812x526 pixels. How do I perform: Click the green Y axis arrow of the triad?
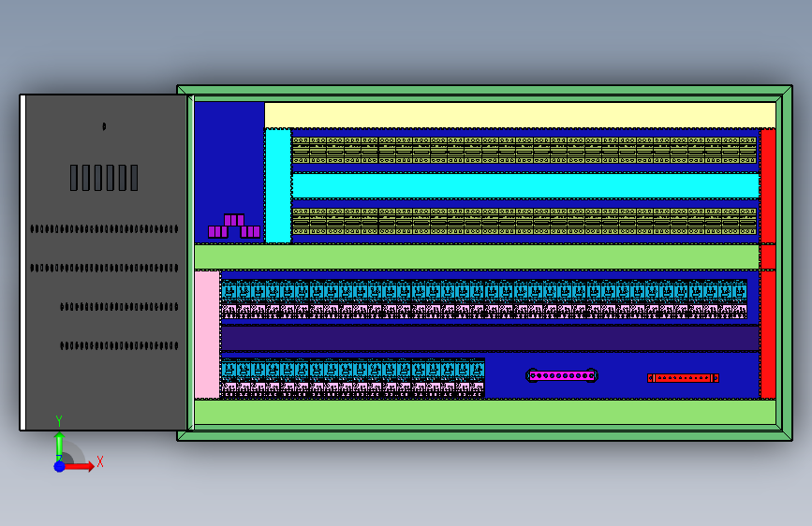click(x=60, y=446)
